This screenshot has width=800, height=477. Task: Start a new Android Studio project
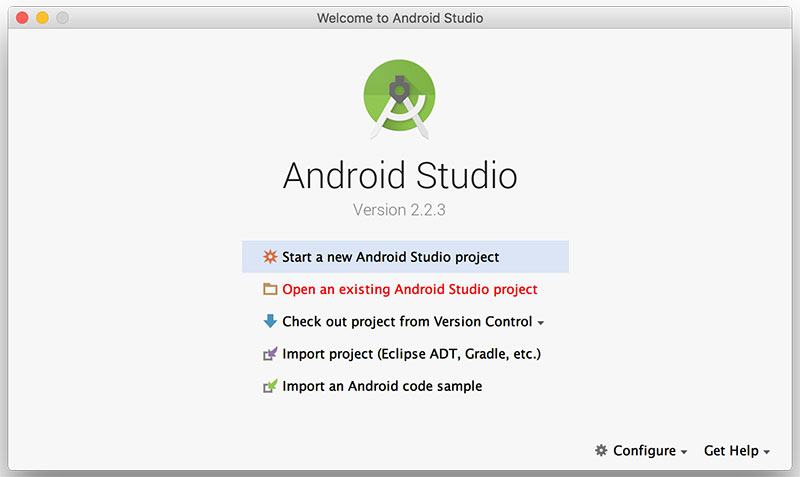tap(405, 257)
